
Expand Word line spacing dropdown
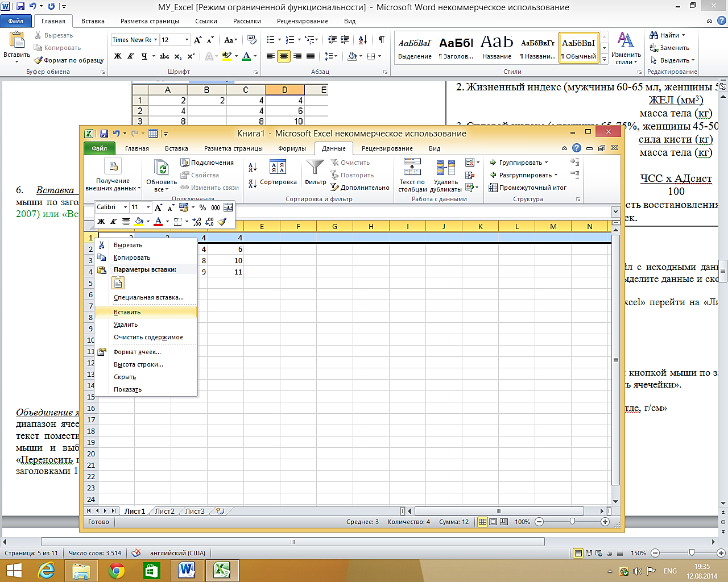pyautogui.click(x=336, y=56)
